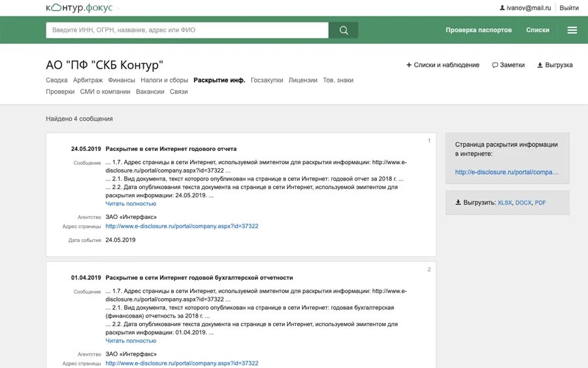Image resolution: width=588 pixels, height=368 pixels.
Task: Export as PDF
Action: tap(540, 203)
